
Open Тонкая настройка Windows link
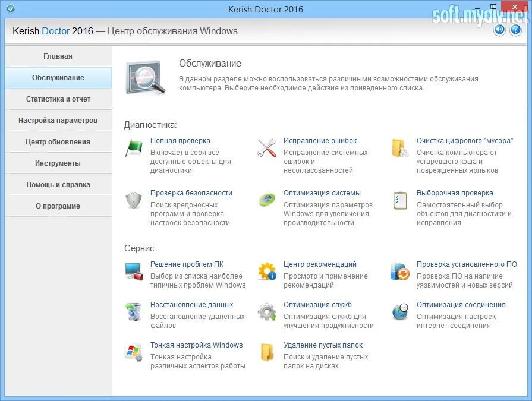click(x=196, y=345)
